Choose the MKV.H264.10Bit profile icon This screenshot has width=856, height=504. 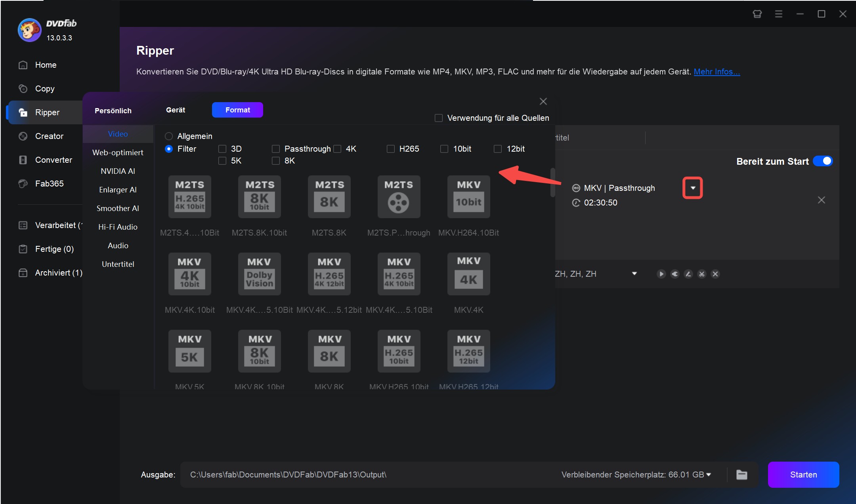pyautogui.click(x=468, y=197)
